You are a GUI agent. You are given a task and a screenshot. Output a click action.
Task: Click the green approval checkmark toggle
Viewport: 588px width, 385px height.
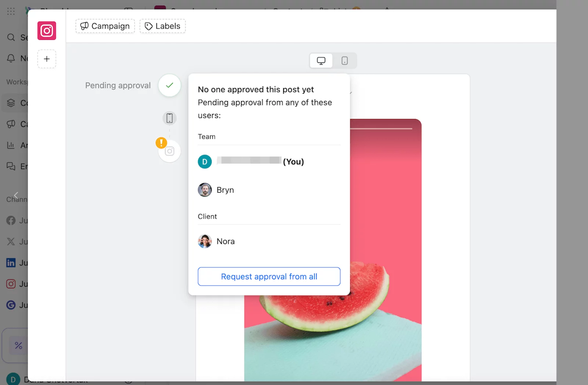point(169,85)
